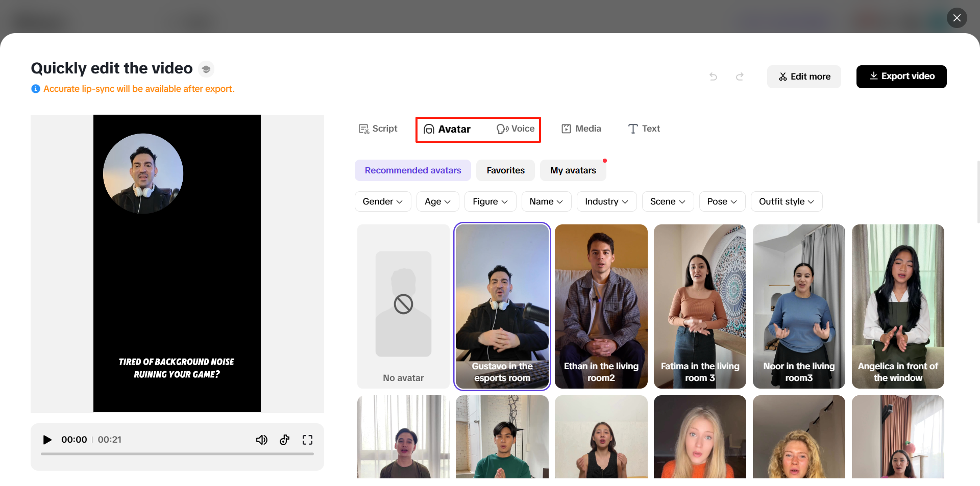The width and height of the screenshot is (980, 486).
Task: Toggle the TikTok sound option in the player
Action: (284, 439)
